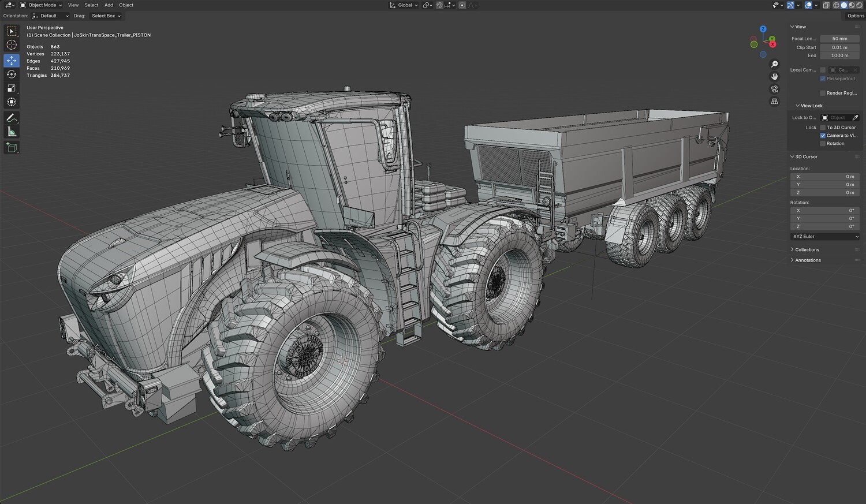Open the Select menu
The height and width of the screenshot is (504, 866).
pos(91,5)
